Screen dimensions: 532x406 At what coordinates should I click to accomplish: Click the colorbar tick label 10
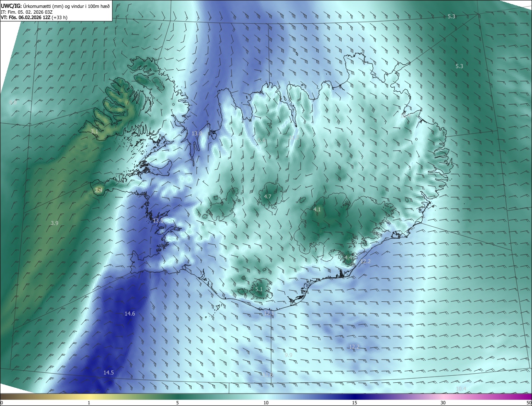pos(266,403)
